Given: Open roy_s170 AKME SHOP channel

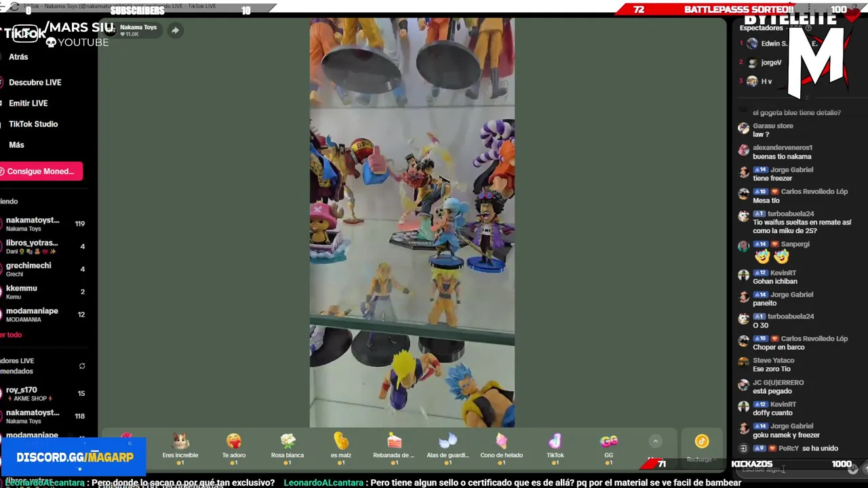Looking at the screenshot, I should pyautogui.click(x=44, y=394).
